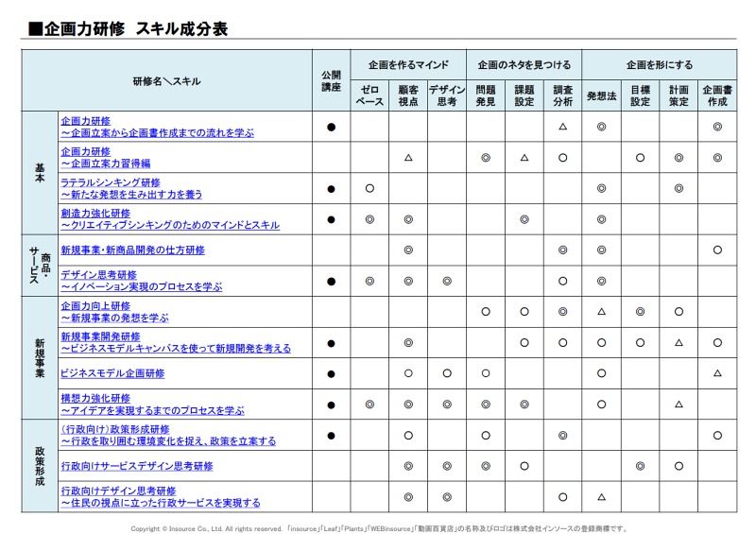Viewport: 756px width, 534px height.
Task: Click the 公開講座 dot in 創造力強化研修 row
Action: 332,220
